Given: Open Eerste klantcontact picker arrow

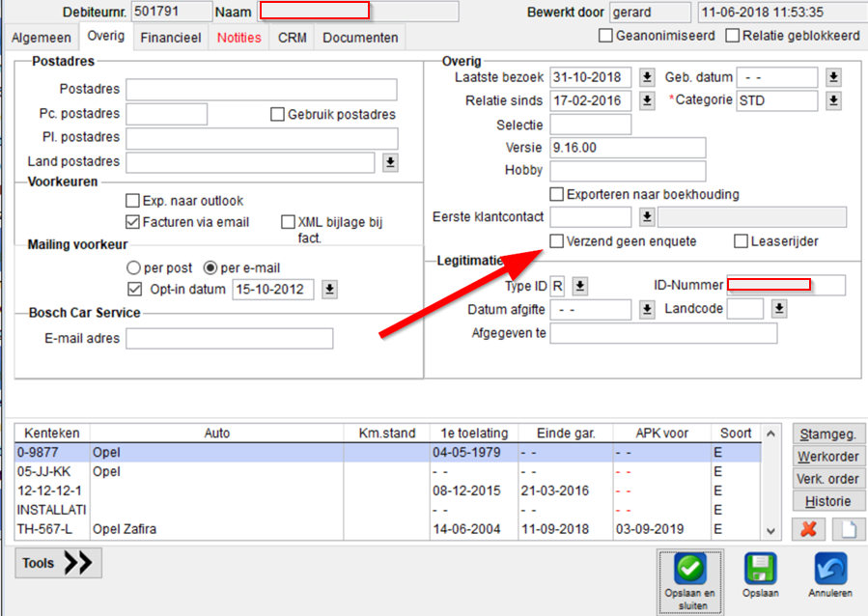Looking at the screenshot, I should tap(647, 217).
